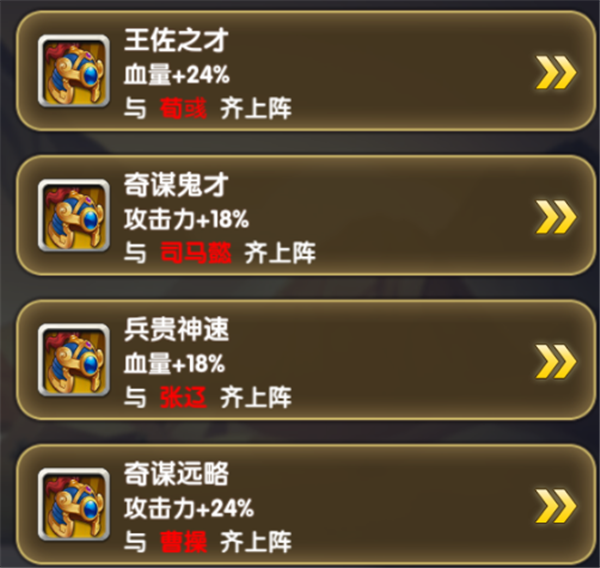Tap the 奇谋鬼才 title text
This screenshot has height=568, width=600.
tap(176, 184)
